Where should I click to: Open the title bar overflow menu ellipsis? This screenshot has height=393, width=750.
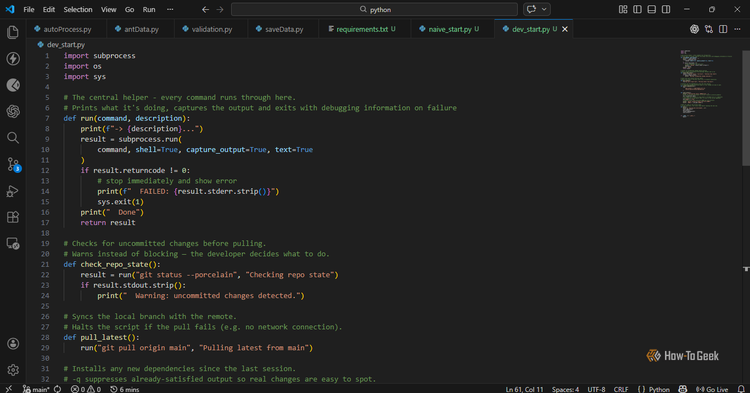[x=170, y=9]
